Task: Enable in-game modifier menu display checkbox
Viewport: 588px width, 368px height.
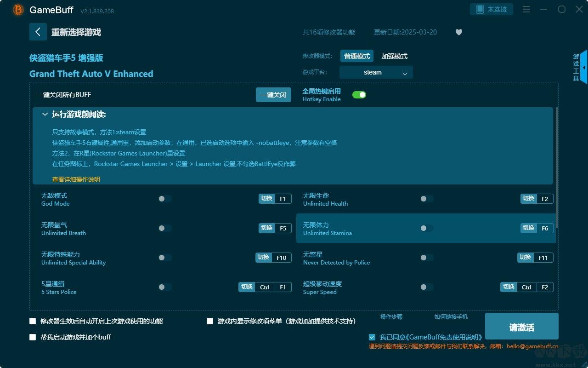Action: (x=209, y=321)
